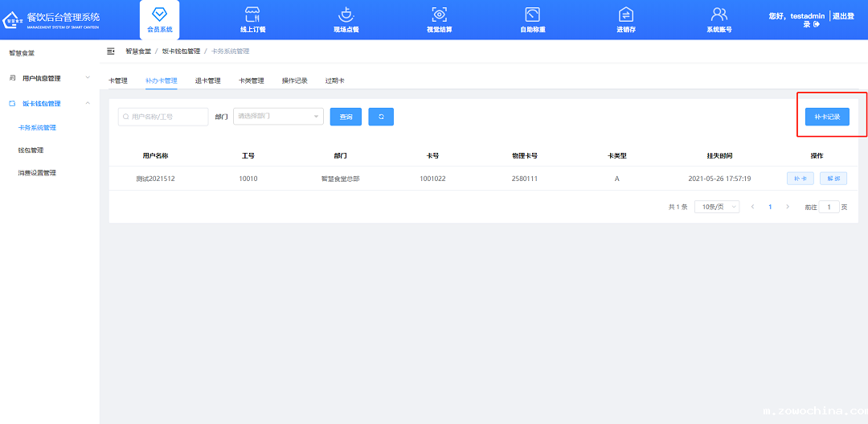Switch to the 操作记录 tab
Viewport: 868px width, 424px height.
click(294, 80)
